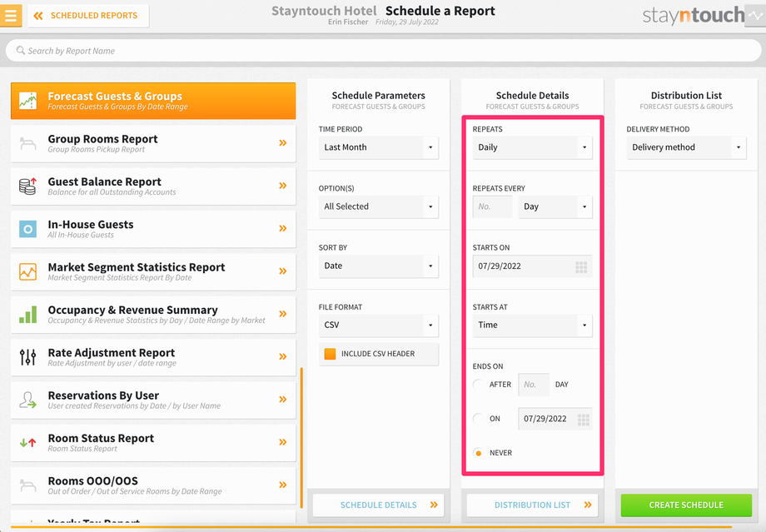
Task: Click the Rooms OOO/OOS bed icon
Action: (x=27, y=485)
